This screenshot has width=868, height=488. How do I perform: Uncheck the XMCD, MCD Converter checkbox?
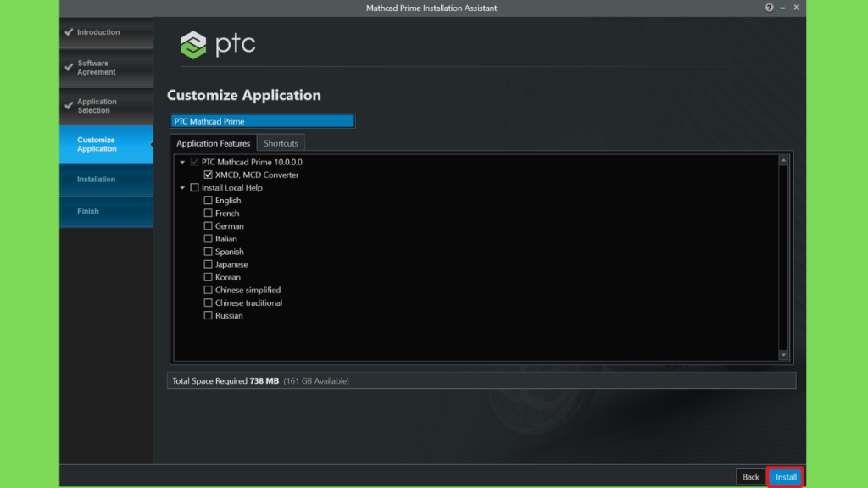pyautogui.click(x=209, y=175)
